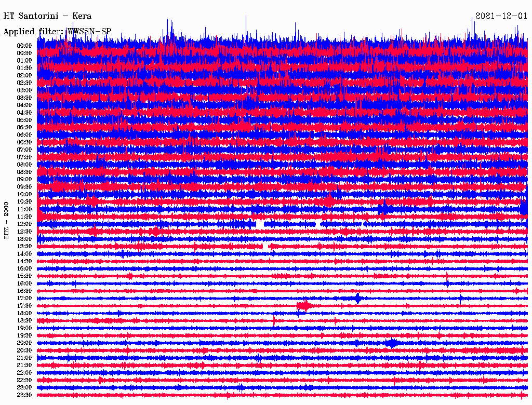
Task: Select the 08:00 time label
Action: click(x=24, y=165)
